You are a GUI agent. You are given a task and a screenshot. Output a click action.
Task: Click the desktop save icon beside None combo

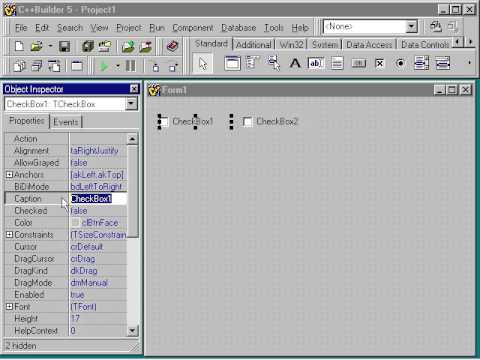[x=436, y=26]
